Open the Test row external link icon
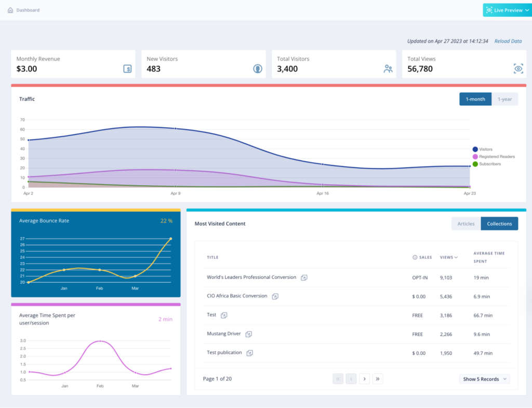 pyautogui.click(x=224, y=316)
